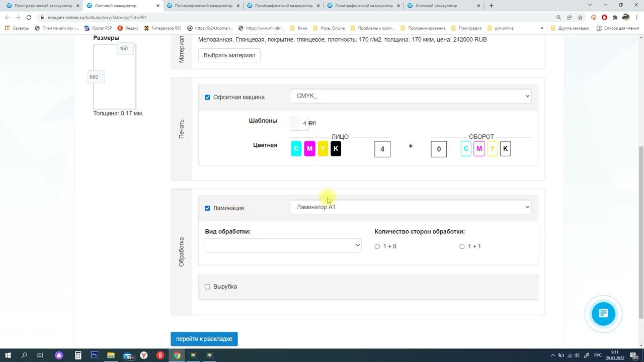The image size is (644, 362).
Task: Open the Программирование bookmarks folder
Action: 423,28
